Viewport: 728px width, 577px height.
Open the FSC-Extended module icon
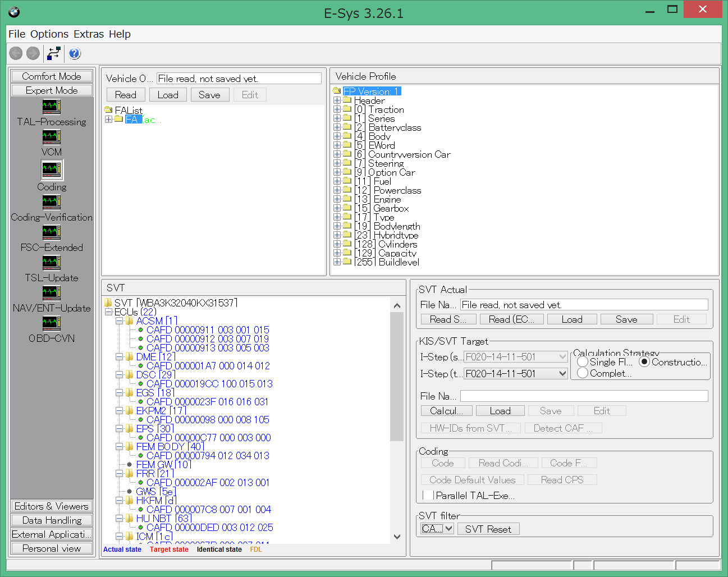(x=52, y=232)
